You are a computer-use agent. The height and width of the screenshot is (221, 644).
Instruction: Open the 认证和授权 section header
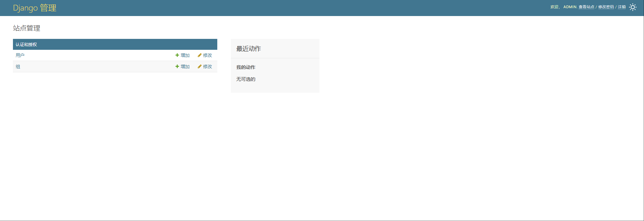(26, 45)
